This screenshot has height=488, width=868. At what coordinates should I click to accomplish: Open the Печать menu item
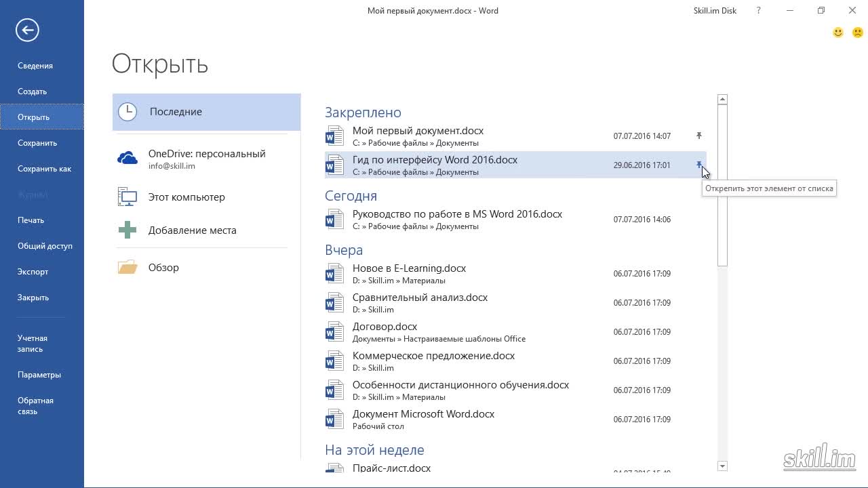(42, 220)
